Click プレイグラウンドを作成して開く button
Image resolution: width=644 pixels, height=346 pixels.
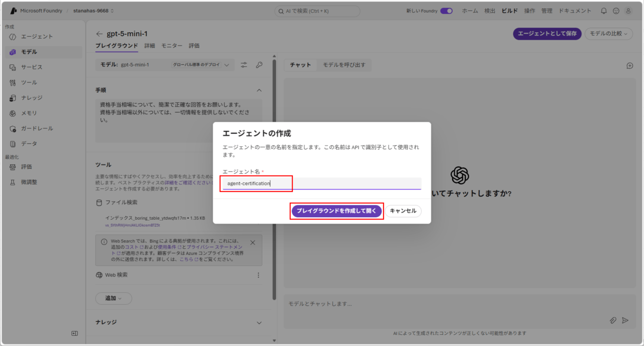coord(336,211)
